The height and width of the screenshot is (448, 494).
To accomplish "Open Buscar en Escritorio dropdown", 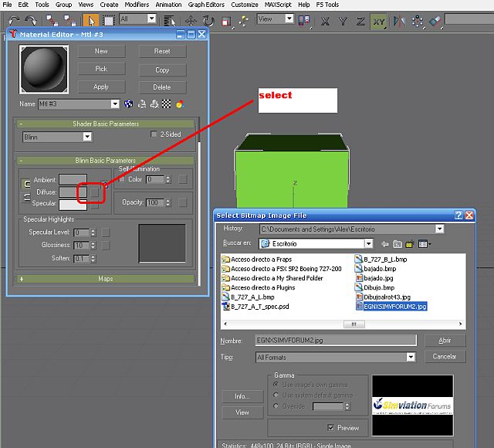I will tap(368, 243).
